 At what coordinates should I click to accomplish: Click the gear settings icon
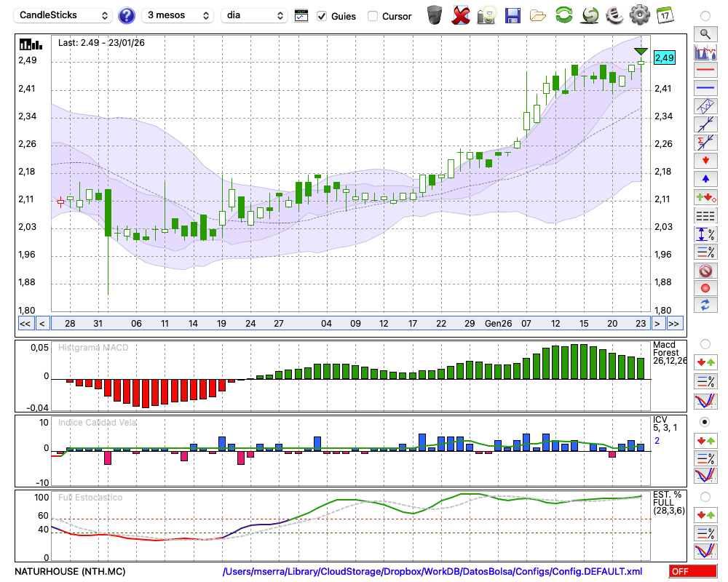pyautogui.click(x=639, y=15)
